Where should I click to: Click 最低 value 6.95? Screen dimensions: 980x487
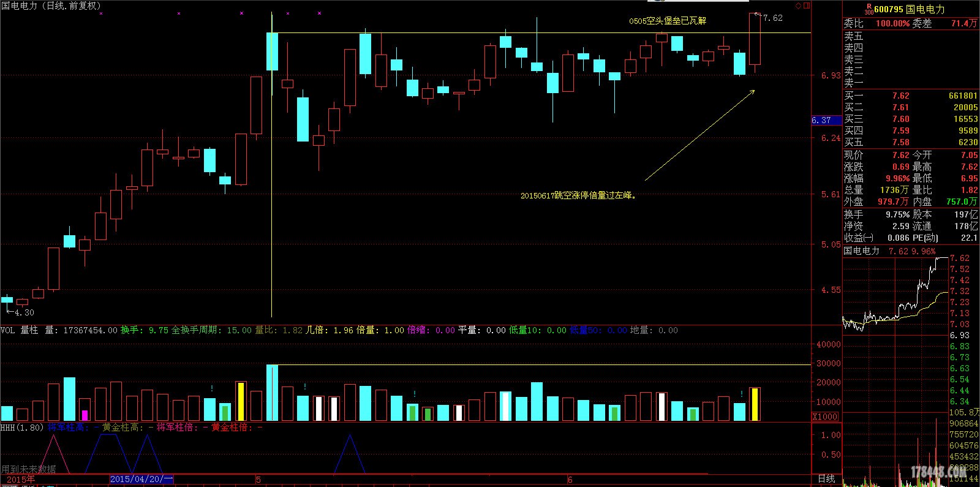tap(969, 178)
